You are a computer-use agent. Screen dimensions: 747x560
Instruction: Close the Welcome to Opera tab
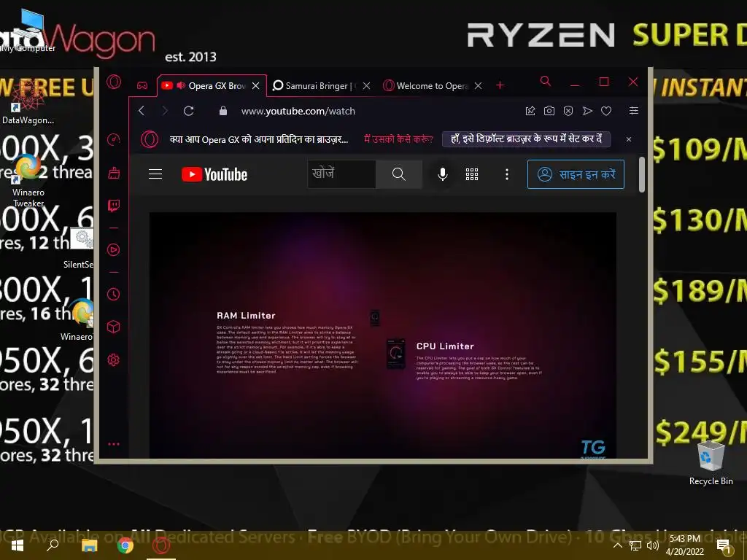479,86
